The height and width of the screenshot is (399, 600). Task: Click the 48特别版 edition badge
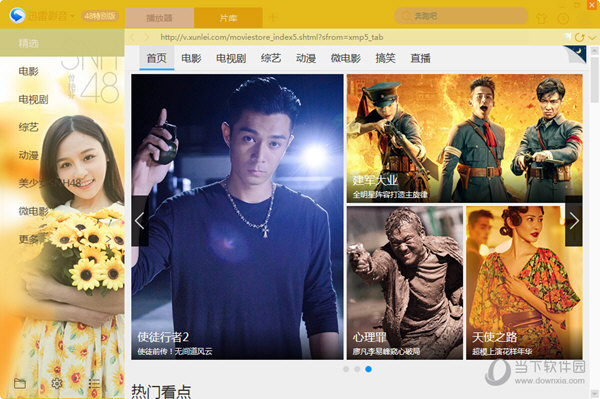pos(100,16)
